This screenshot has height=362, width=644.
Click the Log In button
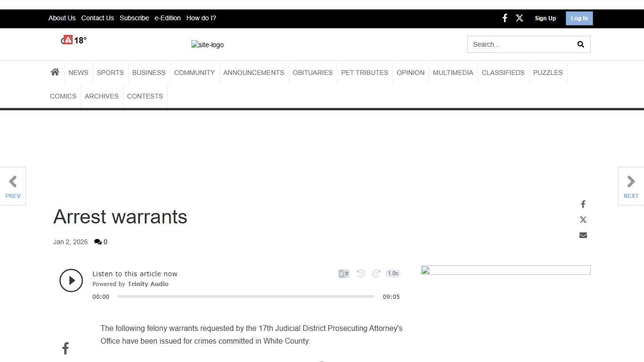pyautogui.click(x=579, y=18)
